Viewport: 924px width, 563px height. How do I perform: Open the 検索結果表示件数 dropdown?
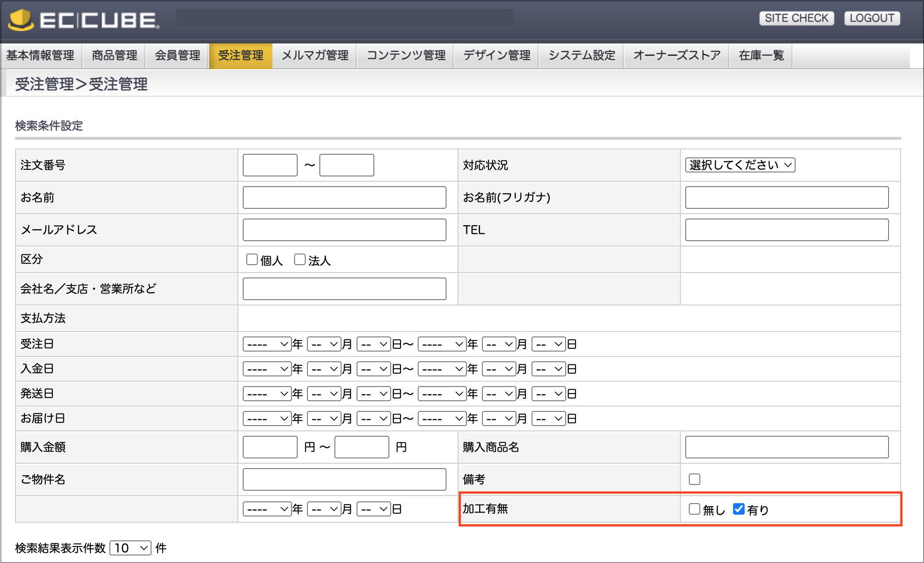click(x=130, y=548)
